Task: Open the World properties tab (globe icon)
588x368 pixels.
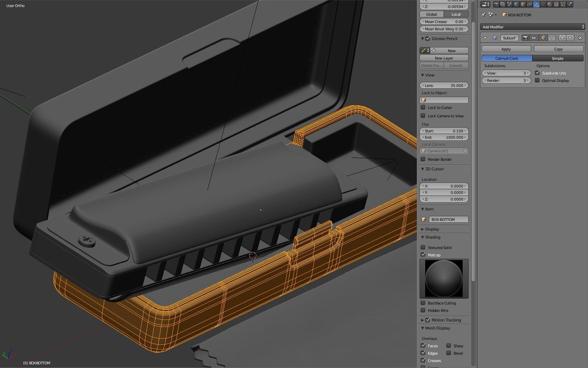Action: 516,4
